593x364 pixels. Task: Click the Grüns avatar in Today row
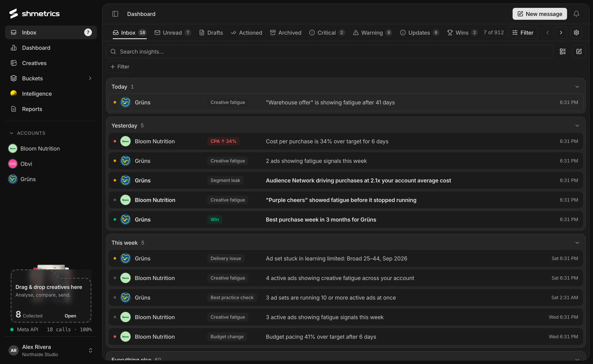coord(125,102)
